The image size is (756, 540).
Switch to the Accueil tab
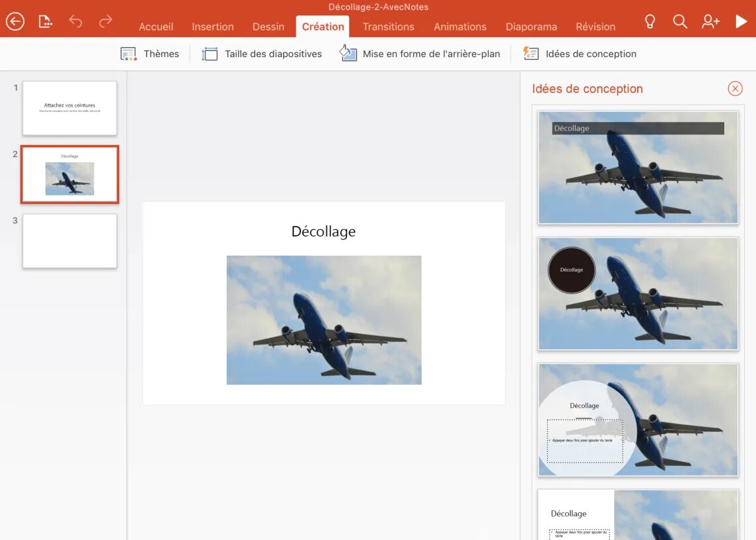(x=156, y=27)
